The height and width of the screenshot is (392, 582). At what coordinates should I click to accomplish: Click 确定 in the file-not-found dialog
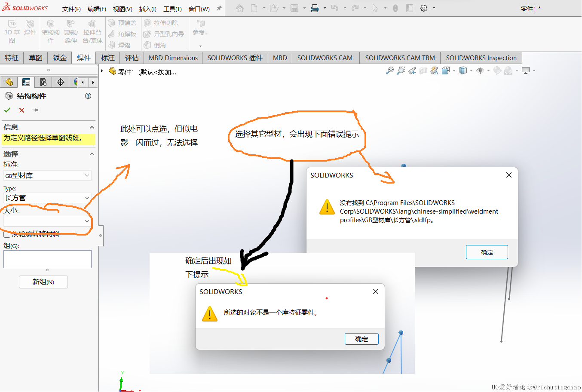487,252
